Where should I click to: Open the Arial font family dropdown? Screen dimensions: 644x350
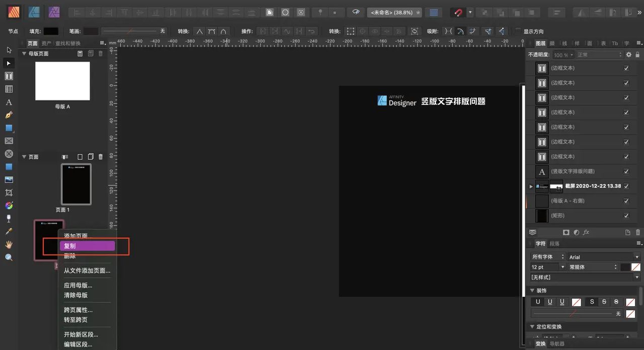pos(604,256)
